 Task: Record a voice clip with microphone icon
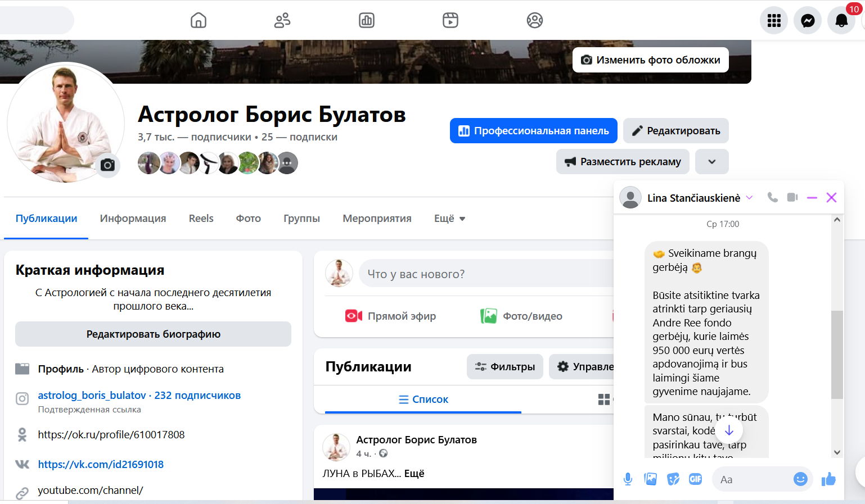pyautogui.click(x=628, y=479)
